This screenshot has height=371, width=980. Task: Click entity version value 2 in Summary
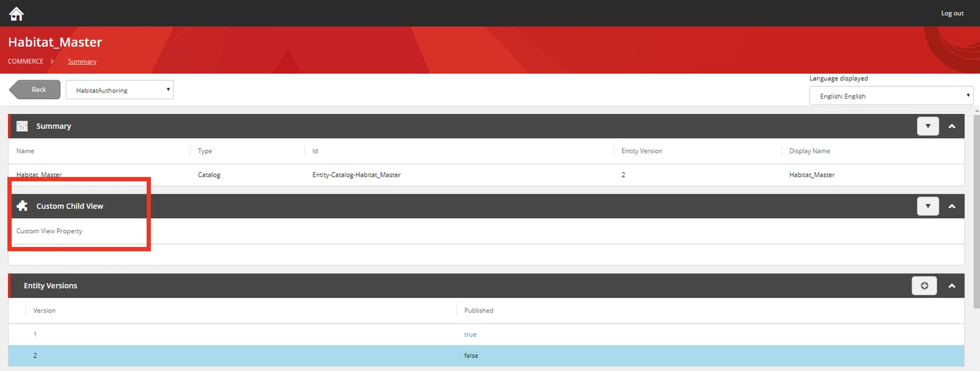(x=623, y=175)
